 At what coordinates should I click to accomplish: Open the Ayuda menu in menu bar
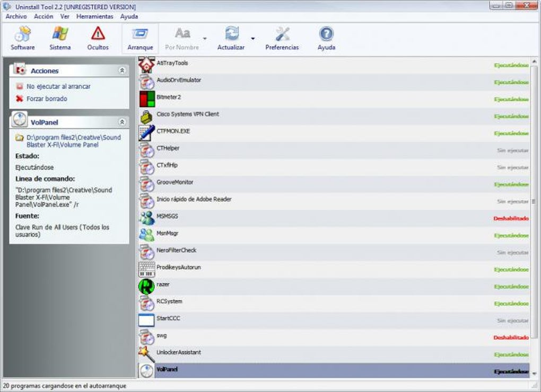129,16
